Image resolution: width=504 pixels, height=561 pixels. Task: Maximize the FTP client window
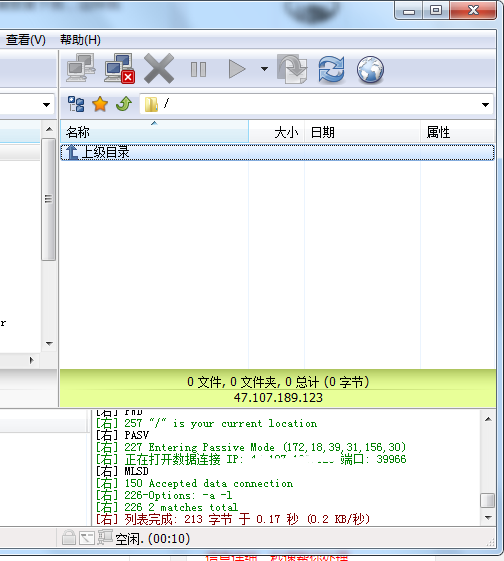436,10
